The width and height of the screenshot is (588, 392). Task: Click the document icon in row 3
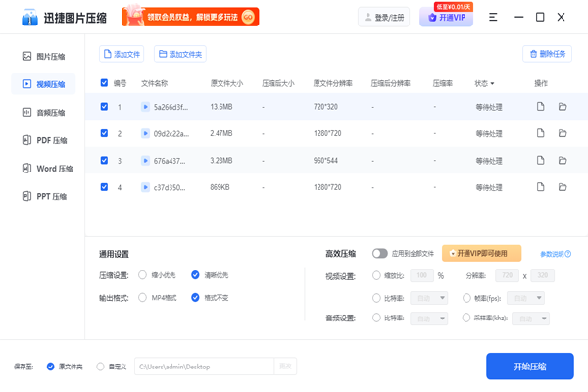(540, 159)
